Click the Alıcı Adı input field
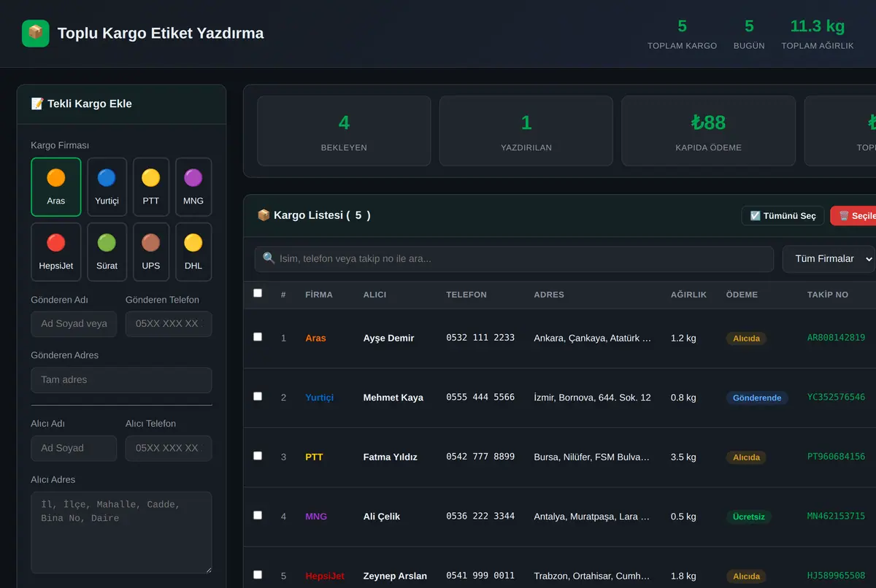The height and width of the screenshot is (588, 876). tap(74, 449)
